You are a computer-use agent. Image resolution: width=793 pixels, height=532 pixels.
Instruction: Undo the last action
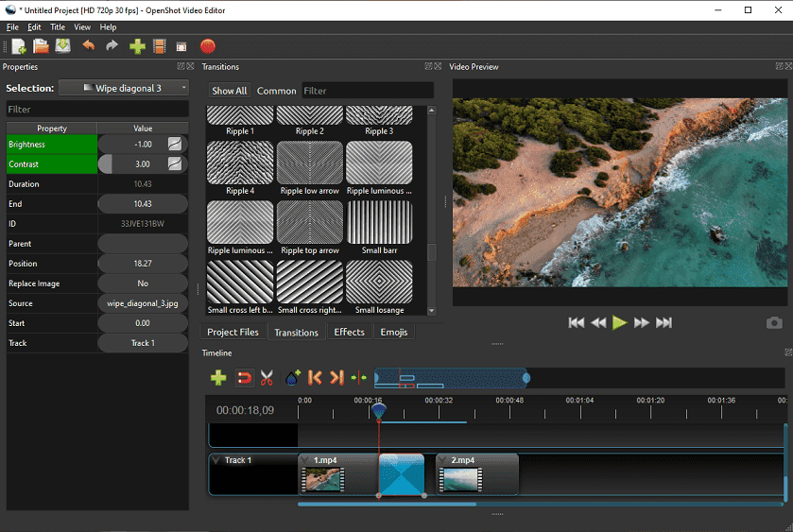(x=89, y=46)
